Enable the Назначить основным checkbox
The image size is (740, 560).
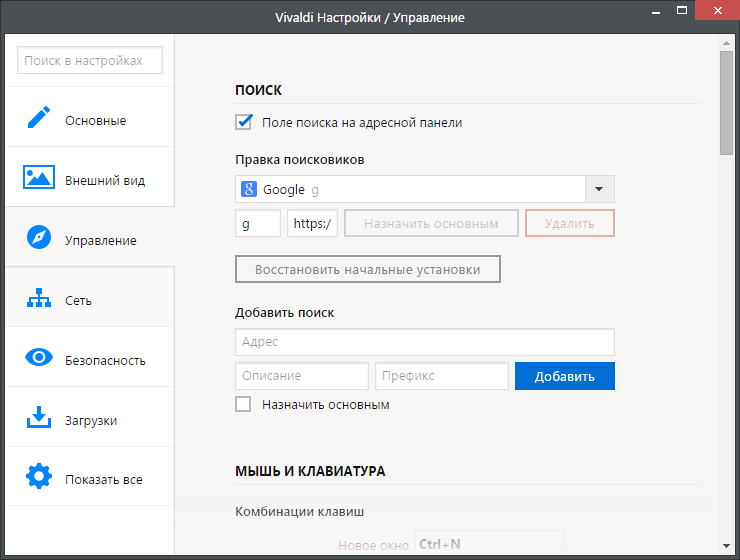[x=243, y=405]
